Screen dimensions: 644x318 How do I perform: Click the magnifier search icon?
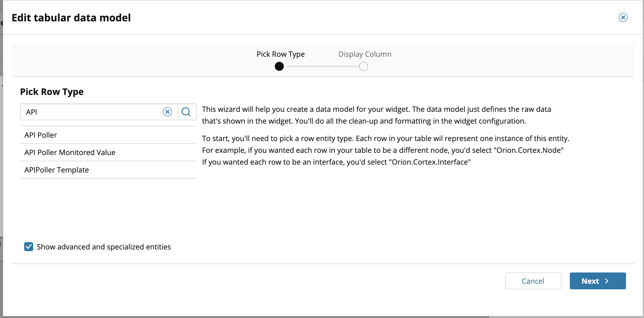[x=186, y=112]
